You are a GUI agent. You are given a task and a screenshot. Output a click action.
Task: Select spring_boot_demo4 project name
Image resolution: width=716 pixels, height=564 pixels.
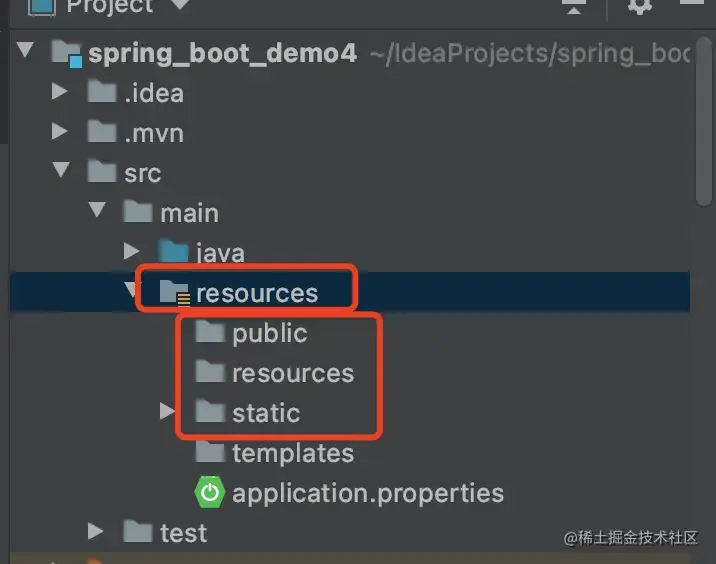tap(222, 53)
